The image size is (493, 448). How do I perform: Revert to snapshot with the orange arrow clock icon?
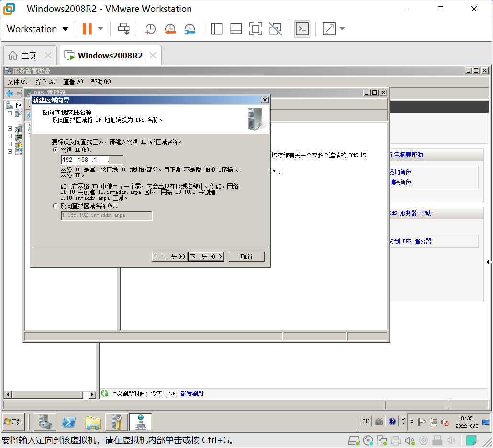pyautogui.click(x=170, y=29)
